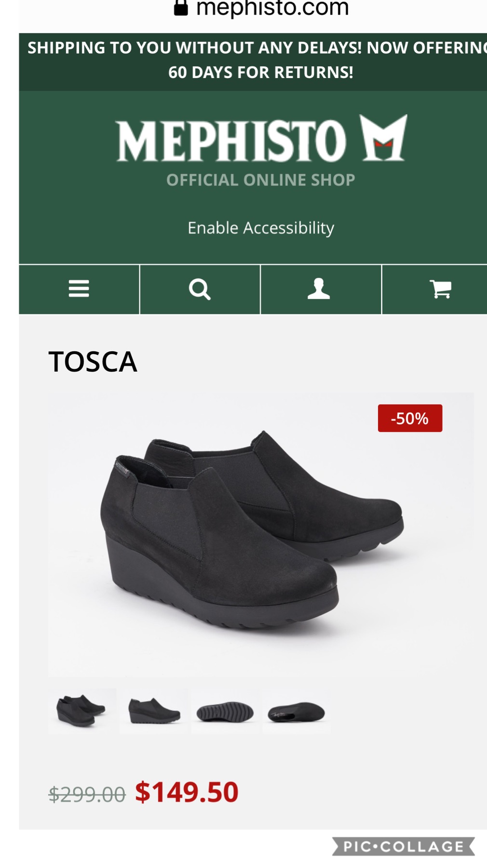Screen dimensions: 487x868
Task: Select the first thumbnail showing shoe pair
Action: 81,711
